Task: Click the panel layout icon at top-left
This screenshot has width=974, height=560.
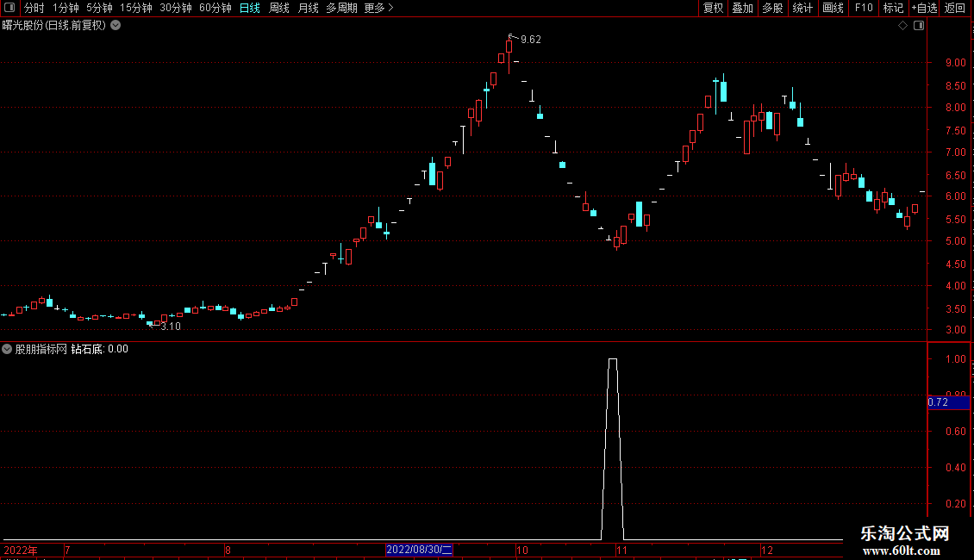Action: pos(9,8)
